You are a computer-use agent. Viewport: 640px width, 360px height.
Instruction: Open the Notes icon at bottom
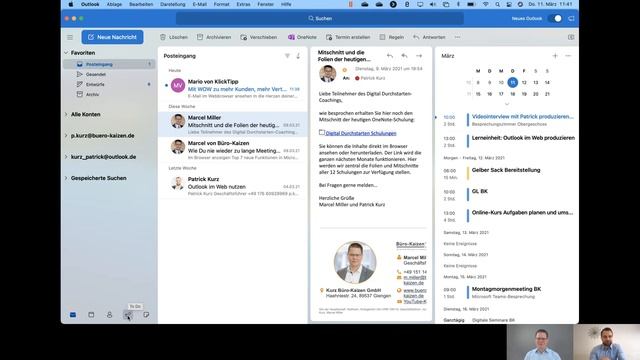pos(146,315)
